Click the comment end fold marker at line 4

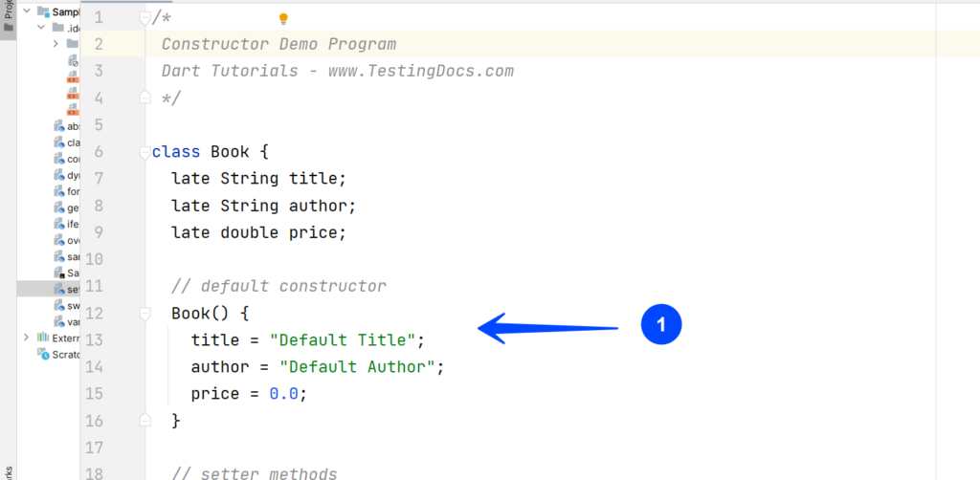pos(145,98)
